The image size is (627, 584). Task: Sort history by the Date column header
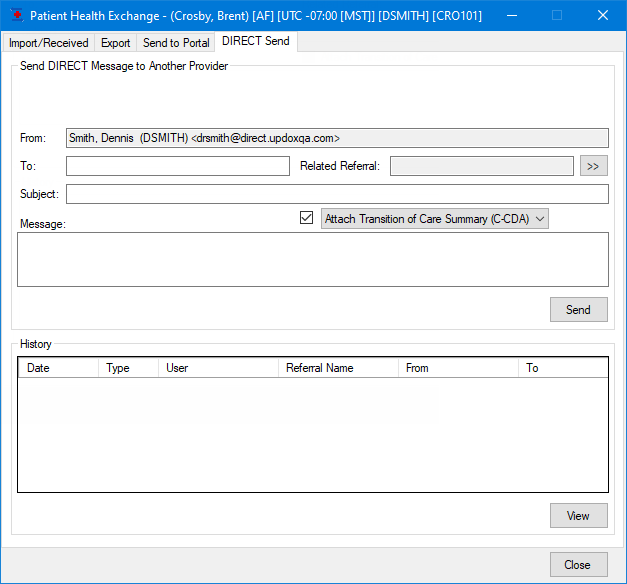[x=58, y=368]
